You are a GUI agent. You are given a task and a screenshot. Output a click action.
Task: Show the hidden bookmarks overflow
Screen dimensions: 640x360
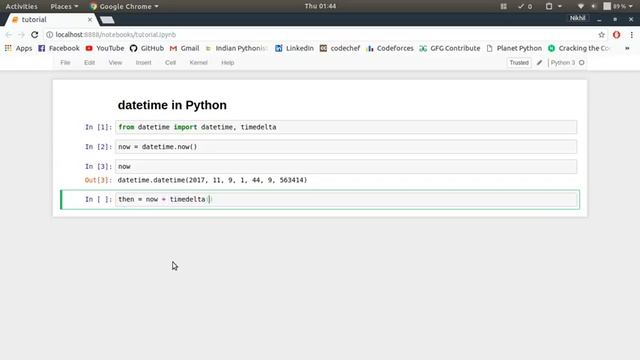pyautogui.click(x=627, y=48)
